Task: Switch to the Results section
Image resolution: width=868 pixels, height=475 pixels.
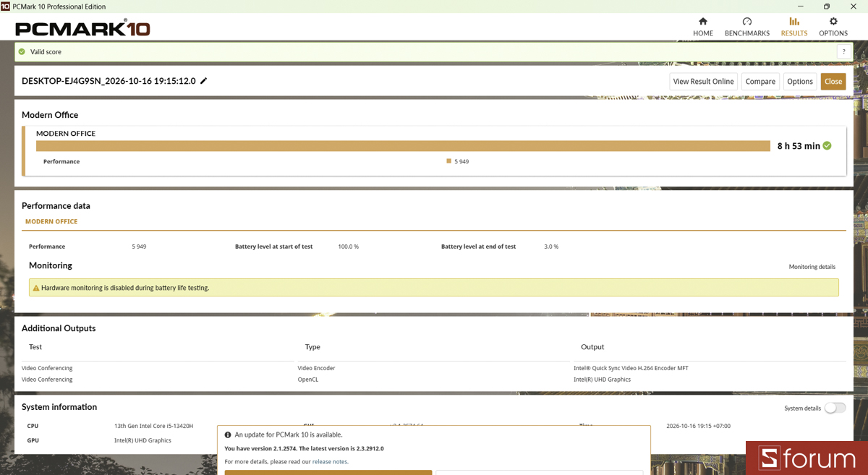Action: tap(794, 27)
